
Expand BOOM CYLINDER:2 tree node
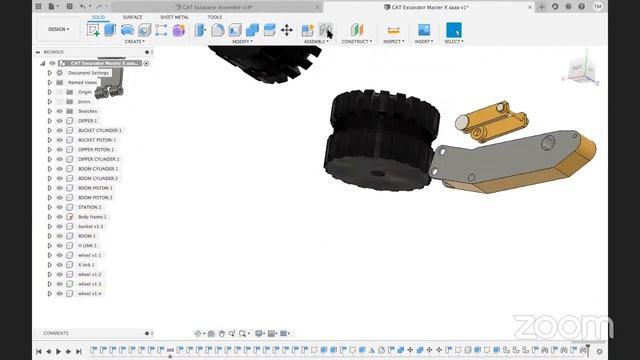pos(50,178)
